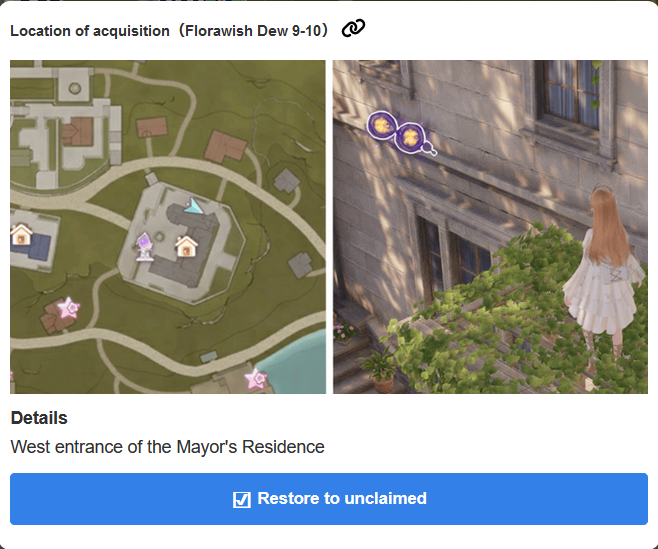Click the Florawish Dew 9-10 title text
658x549 pixels.
(x=169, y=31)
